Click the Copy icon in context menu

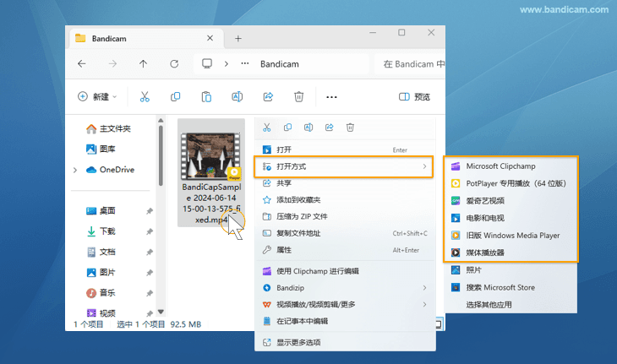[287, 128]
